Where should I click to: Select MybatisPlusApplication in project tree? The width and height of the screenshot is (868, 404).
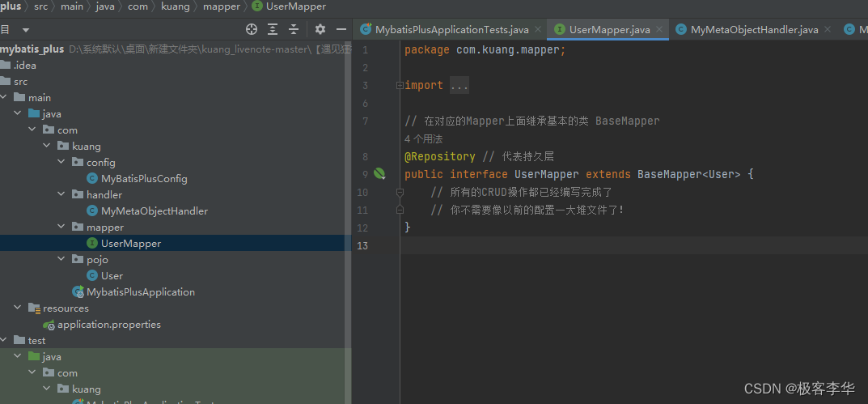(141, 292)
